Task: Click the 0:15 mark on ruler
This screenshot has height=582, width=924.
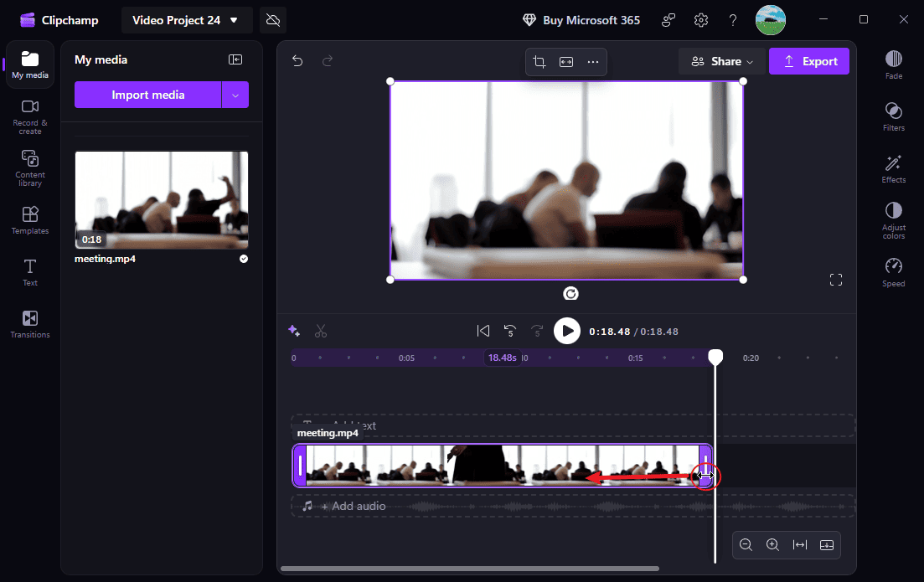Action: tap(635, 358)
